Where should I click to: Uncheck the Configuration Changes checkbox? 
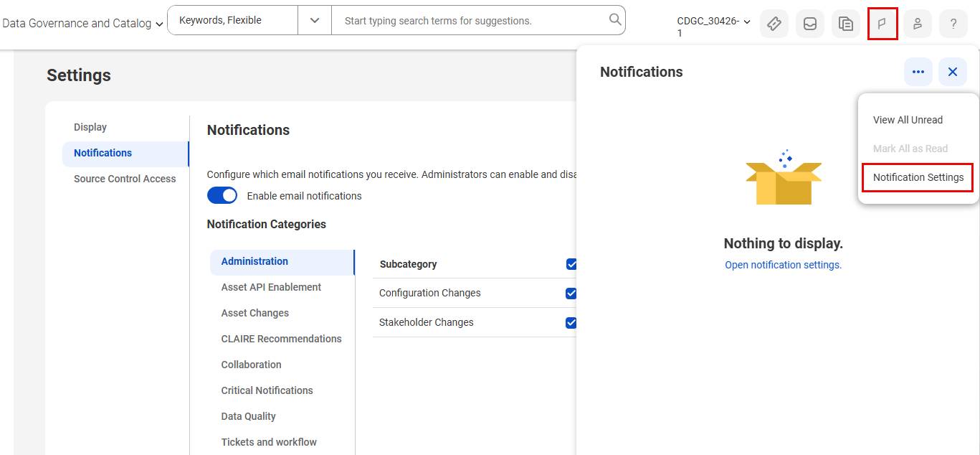coord(571,293)
